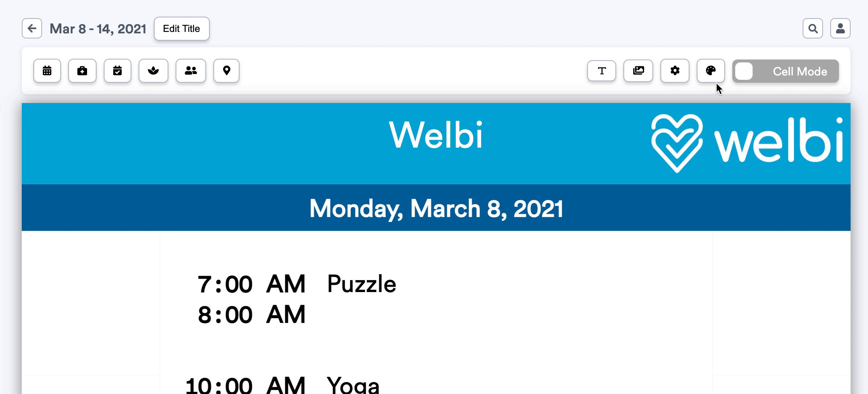This screenshot has width=868, height=394.
Task: Click the welbi logo image
Action: [747, 143]
